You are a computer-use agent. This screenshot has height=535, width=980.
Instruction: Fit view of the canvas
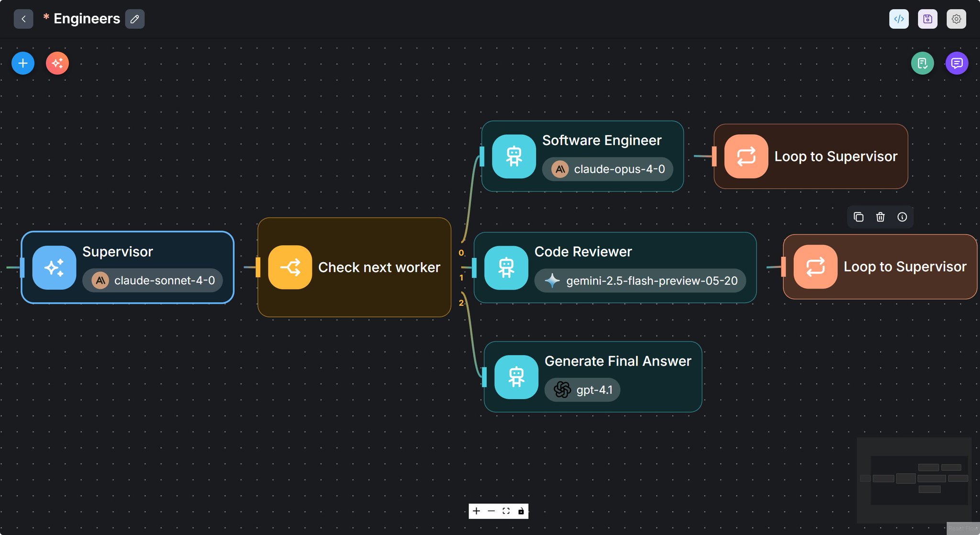point(506,511)
